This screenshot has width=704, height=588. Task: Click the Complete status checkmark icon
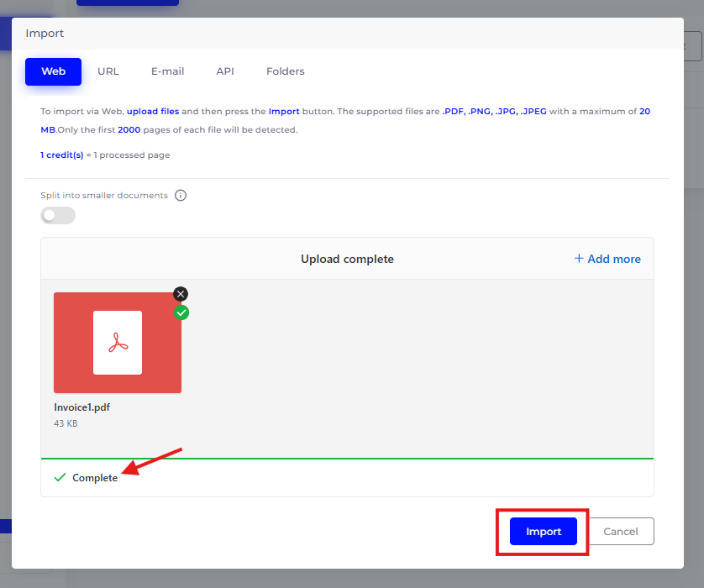tap(60, 477)
